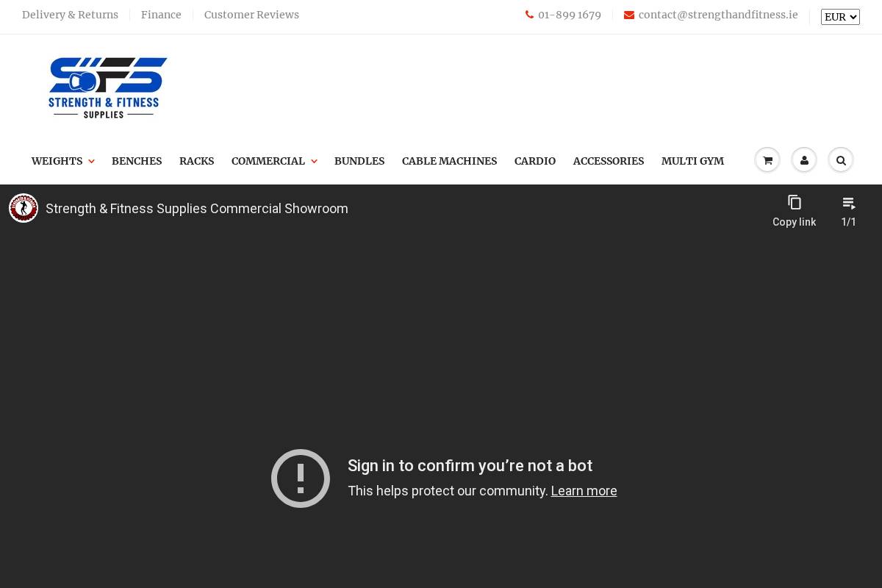Open Delivery & Returns page
This screenshot has height=588, width=882.
(x=70, y=15)
